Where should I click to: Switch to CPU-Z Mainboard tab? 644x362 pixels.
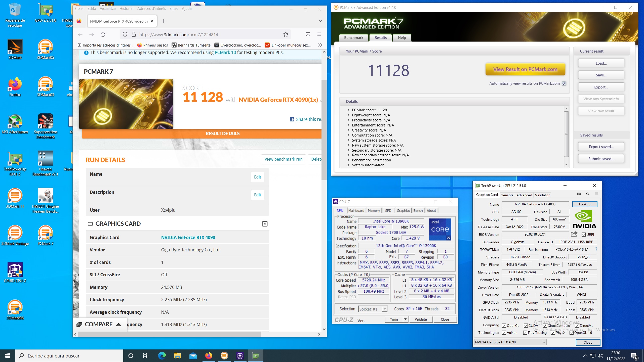click(356, 210)
